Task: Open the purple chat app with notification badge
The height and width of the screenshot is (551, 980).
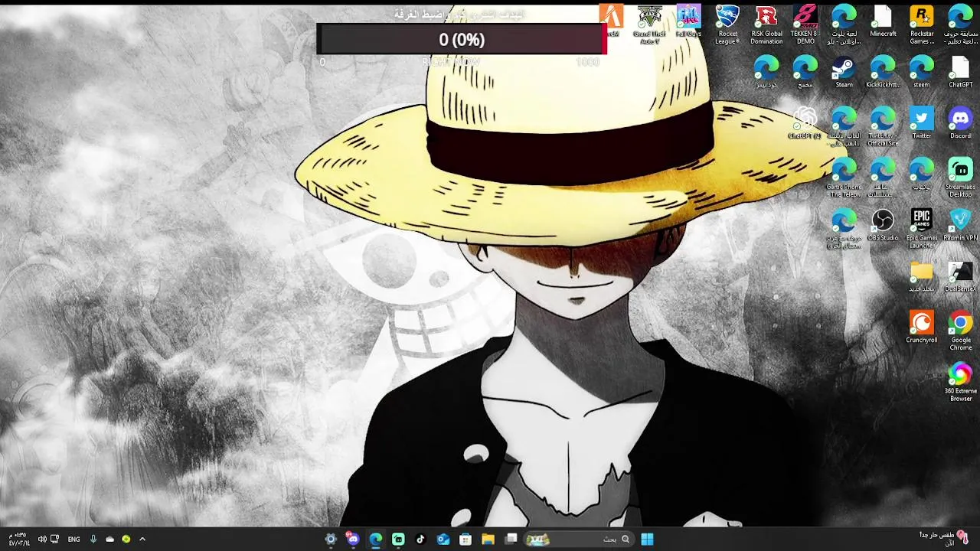Action: coord(352,539)
